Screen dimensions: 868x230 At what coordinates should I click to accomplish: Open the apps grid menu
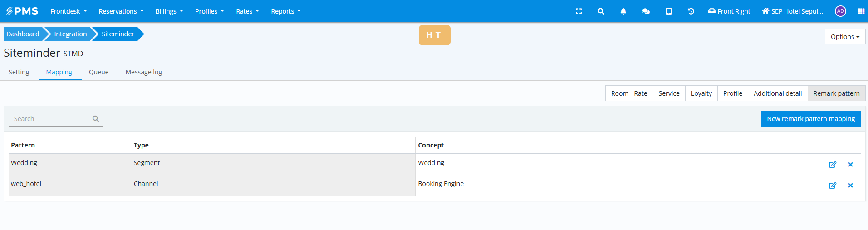861,11
